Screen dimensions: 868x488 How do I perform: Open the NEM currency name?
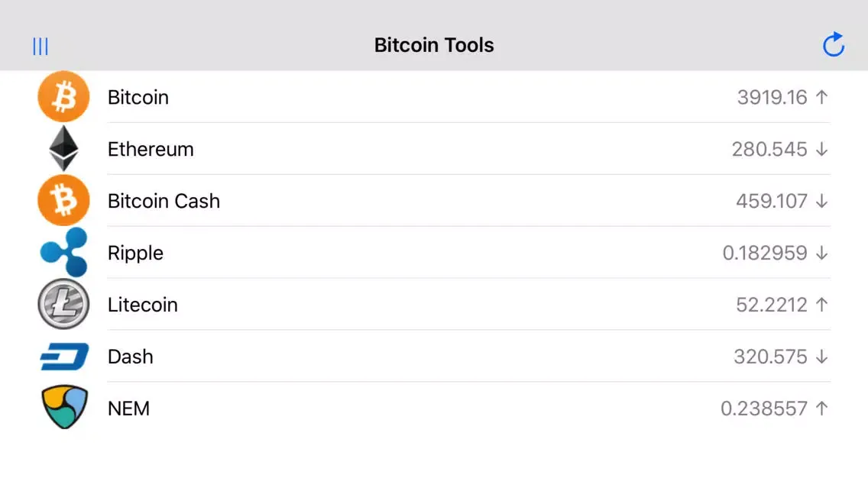point(128,409)
